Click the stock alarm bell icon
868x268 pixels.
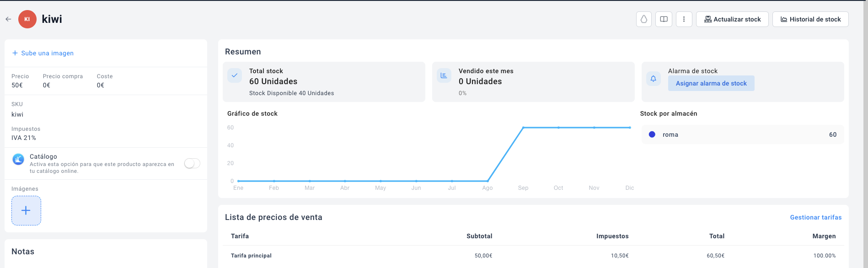click(653, 79)
